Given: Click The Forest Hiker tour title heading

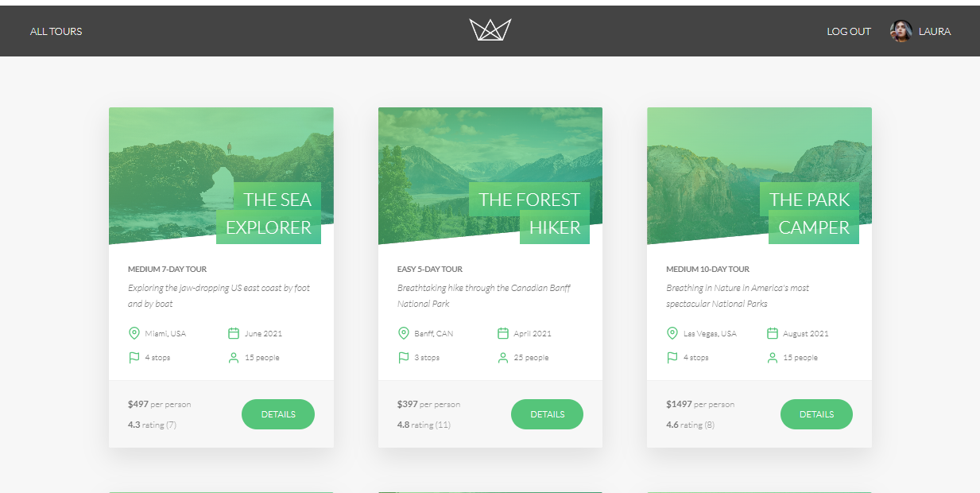Looking at the screenshot, I should point(529,213).
